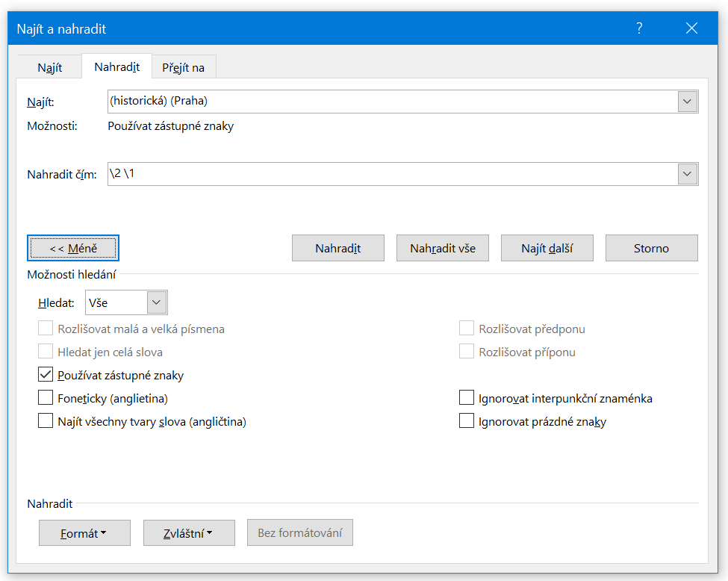Check Najít všechny tvary slova
728x581 pixels.
pyautogui.click(x=46, y=421)
